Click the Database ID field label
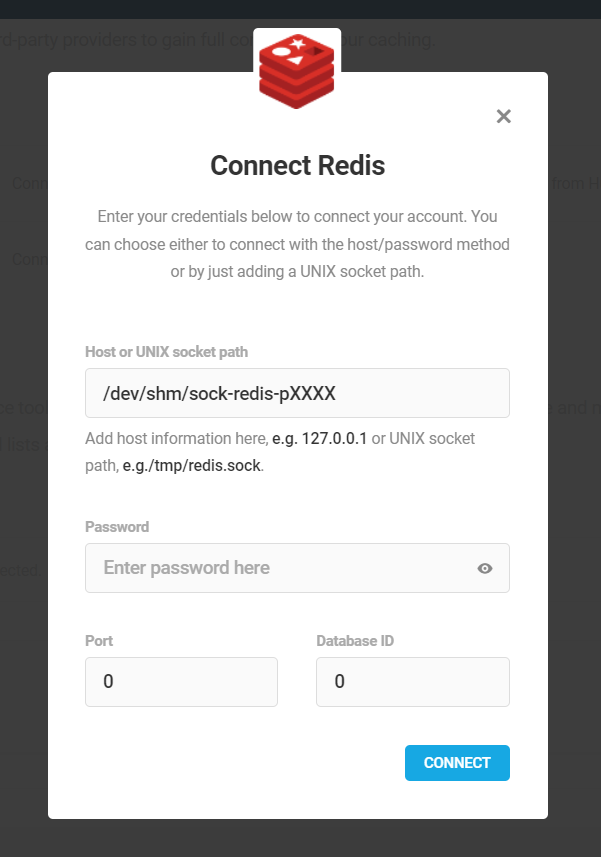This screenshot has width=601, height=857. [355, 641]
